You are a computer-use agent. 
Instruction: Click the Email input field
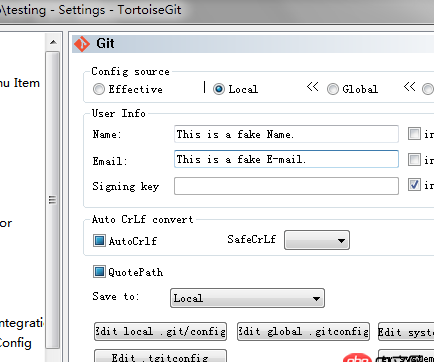coord(286,159)
